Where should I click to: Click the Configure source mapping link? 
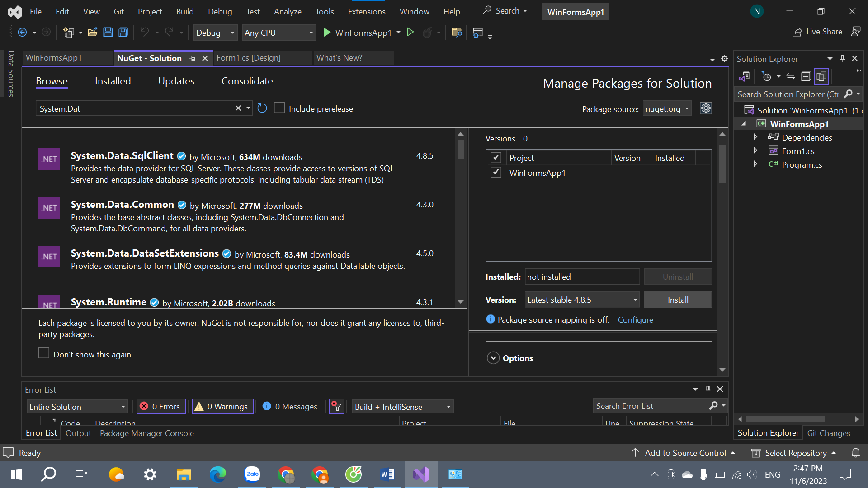635,319
